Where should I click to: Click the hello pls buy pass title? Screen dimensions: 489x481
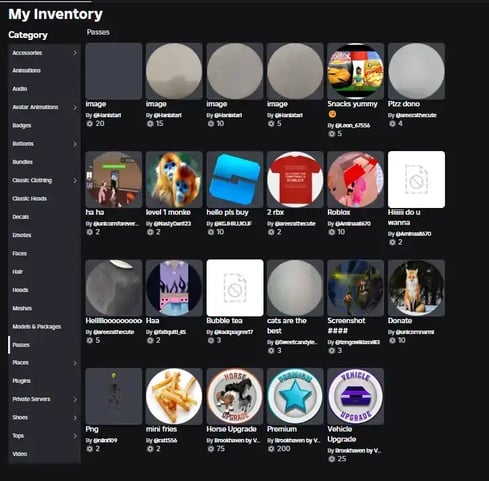[227, 212]
